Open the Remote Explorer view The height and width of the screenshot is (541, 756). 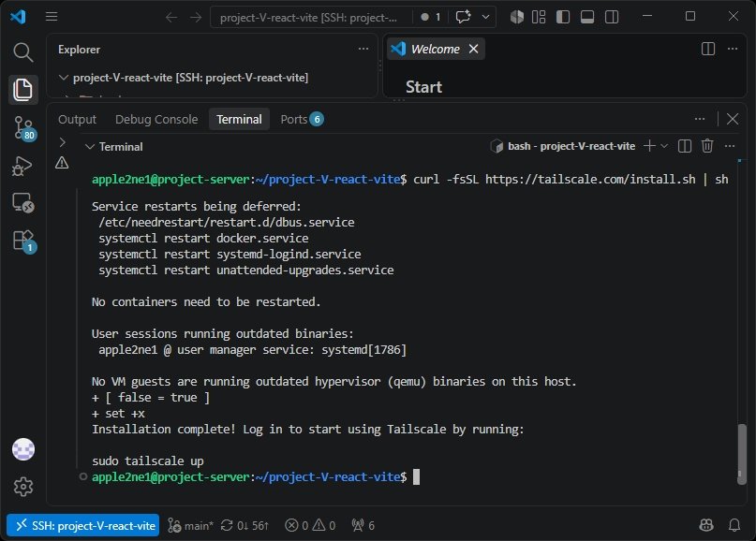tap(22, 203)
